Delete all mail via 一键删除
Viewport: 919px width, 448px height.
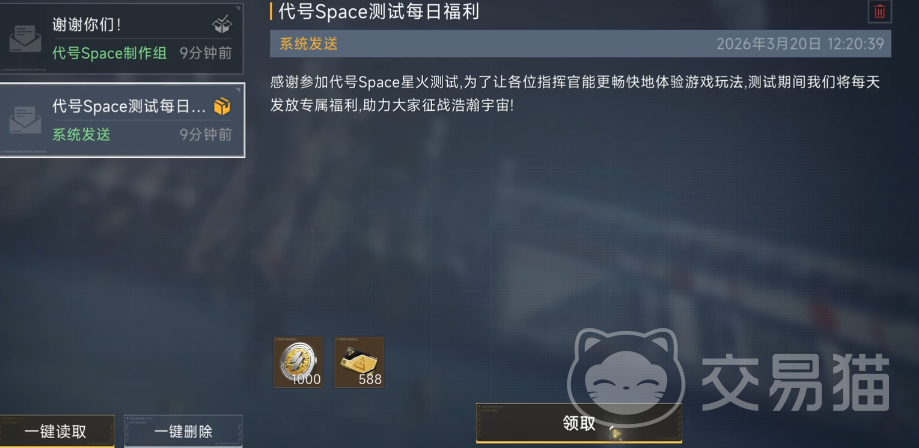point(183,432)
